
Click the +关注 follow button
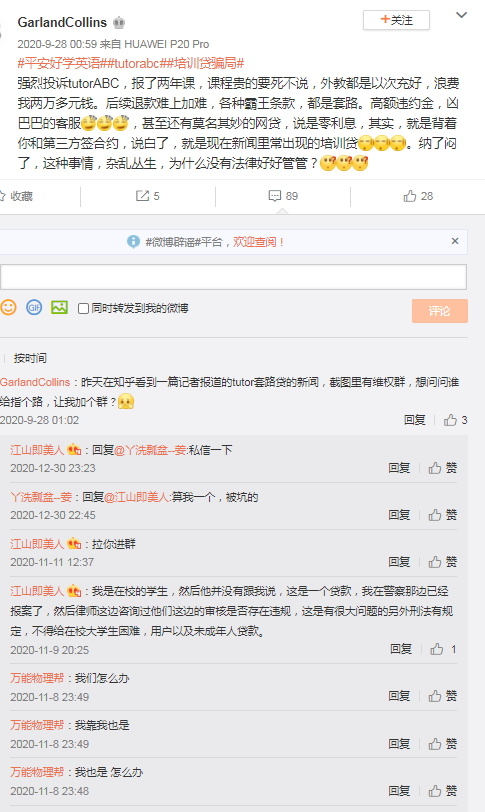[x=396, y=20]
